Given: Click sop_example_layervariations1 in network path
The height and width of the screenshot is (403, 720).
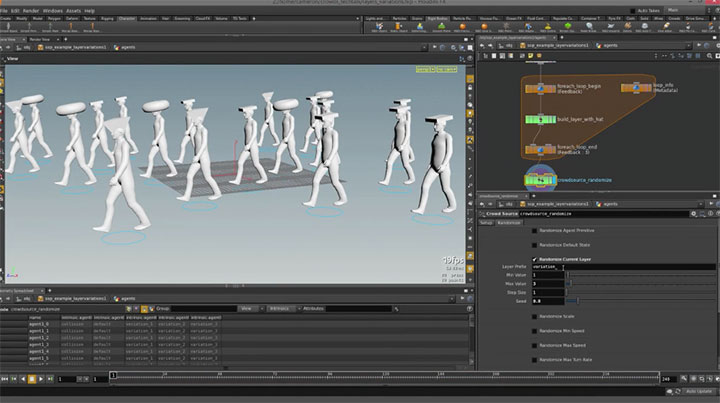Looking at the screenshot, I should coord(554,46).
